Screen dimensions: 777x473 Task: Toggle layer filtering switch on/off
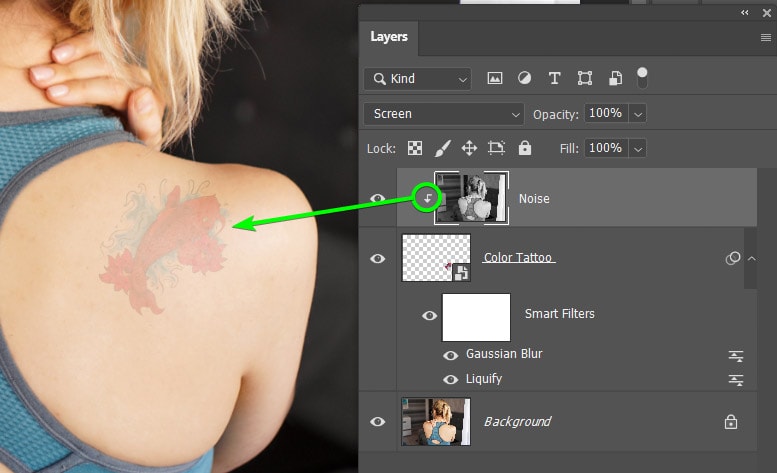[x=642, y=77]
